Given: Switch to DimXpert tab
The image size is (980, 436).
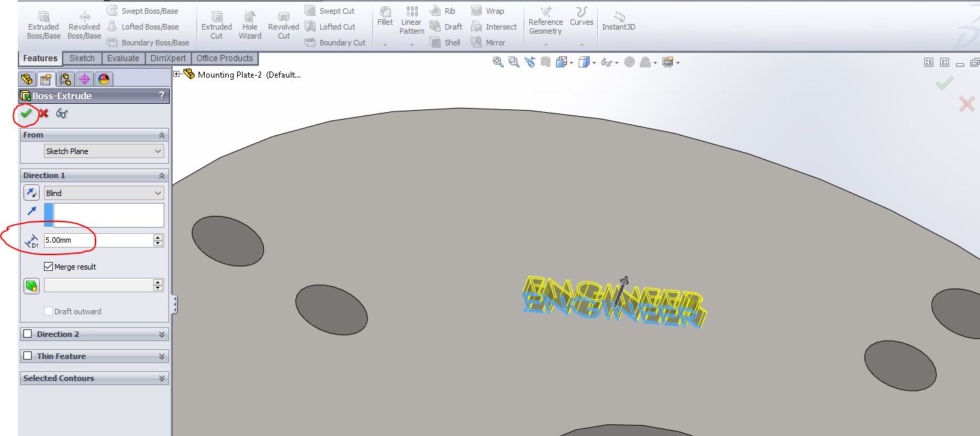Looking at the screenshot, I should (168, 58).
